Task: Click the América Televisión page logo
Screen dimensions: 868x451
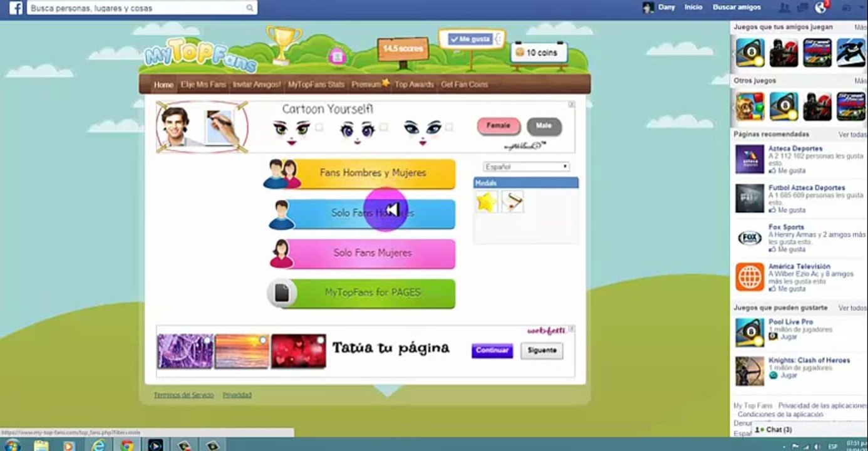Action: click(x=750, y=277)
